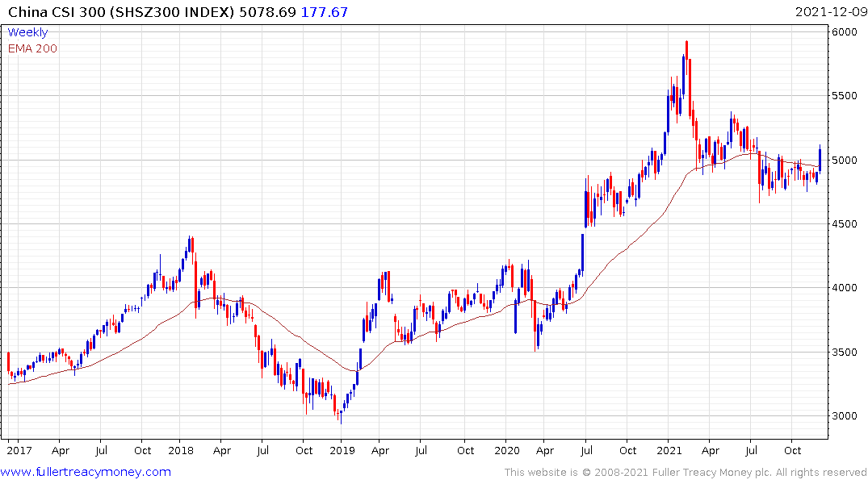Click the blue change value 177.67
Screen dimensions: 868x484
click(325, 12)
